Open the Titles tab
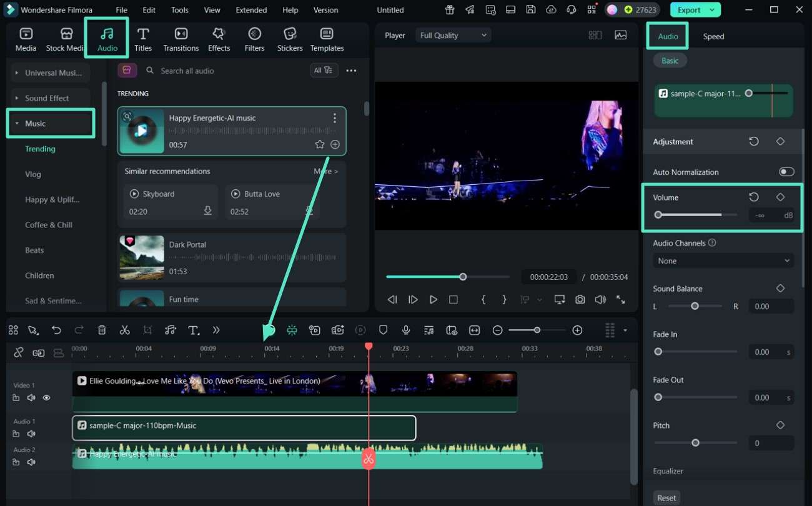Viewport: 812px width, 506px height. coord(143,39)
